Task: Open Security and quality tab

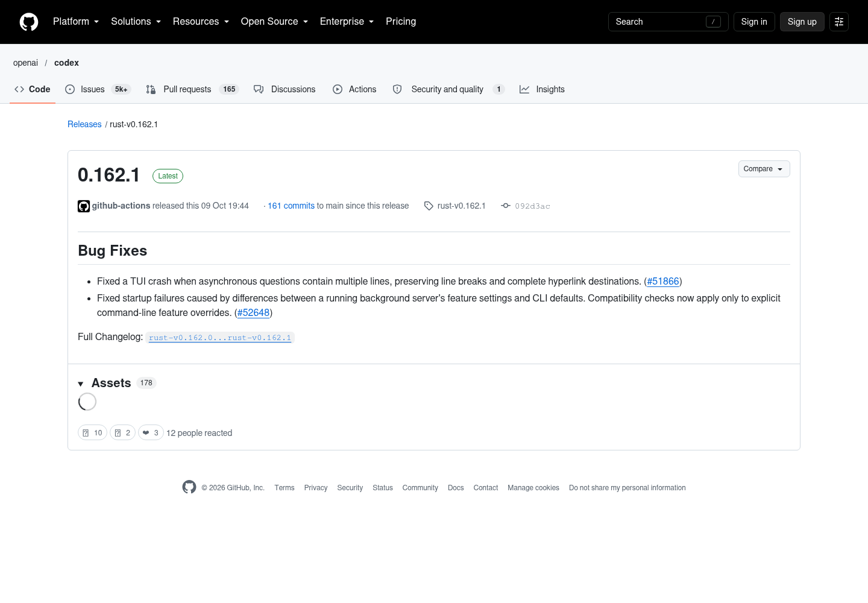Action: click(x=448, y=89)
